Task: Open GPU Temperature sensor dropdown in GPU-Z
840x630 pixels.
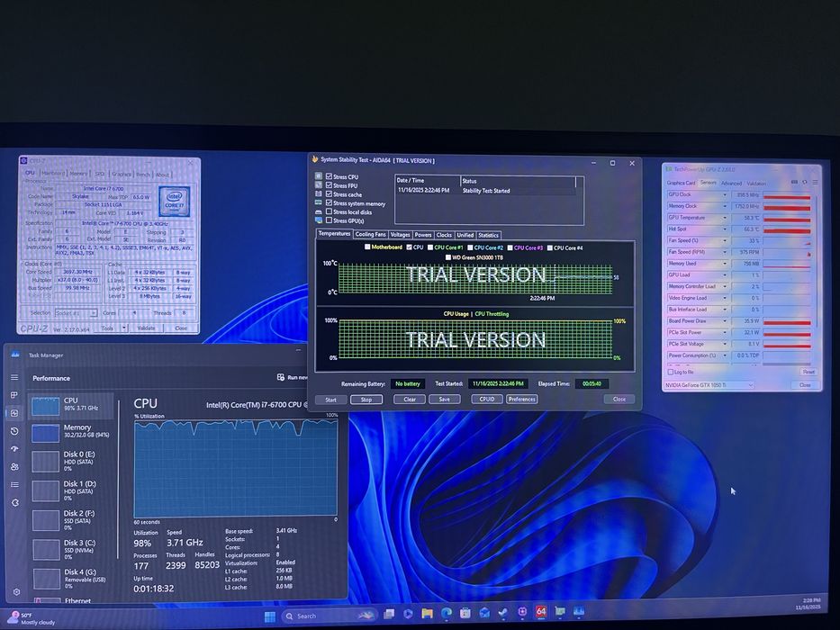Action: coord(725,218)
